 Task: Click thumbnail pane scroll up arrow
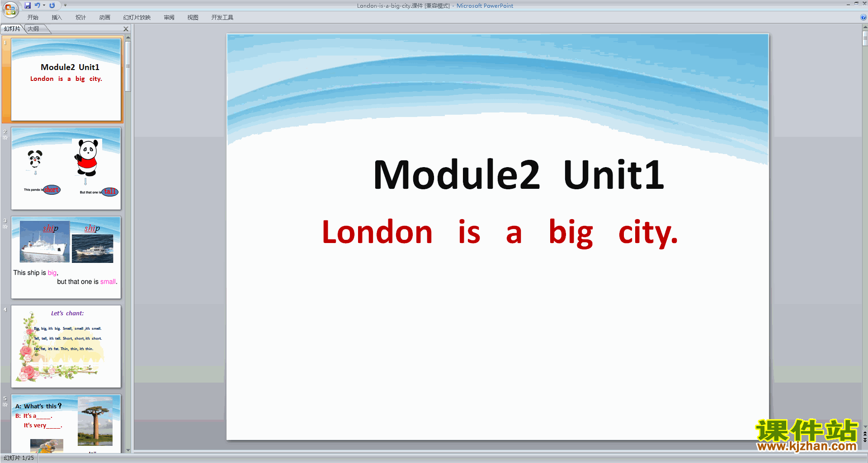click(x=128, y=37)
